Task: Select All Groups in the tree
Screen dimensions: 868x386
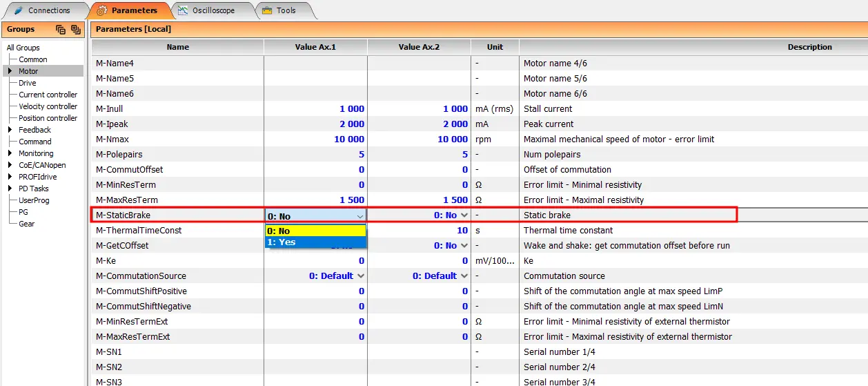Action: pyautogui.click(x=23, y=48)
